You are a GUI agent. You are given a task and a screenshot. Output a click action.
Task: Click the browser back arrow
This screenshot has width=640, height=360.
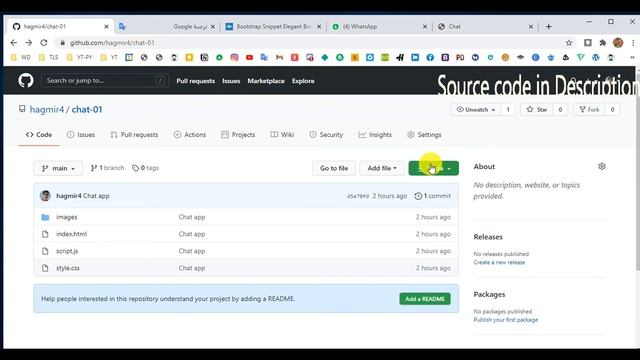14,42
